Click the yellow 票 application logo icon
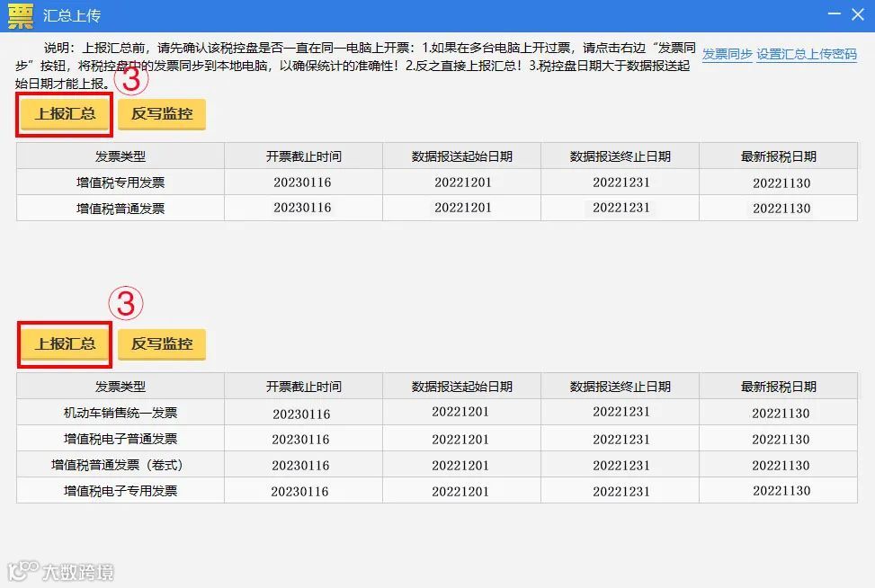The image size is (875, 588). pos(21,15)
